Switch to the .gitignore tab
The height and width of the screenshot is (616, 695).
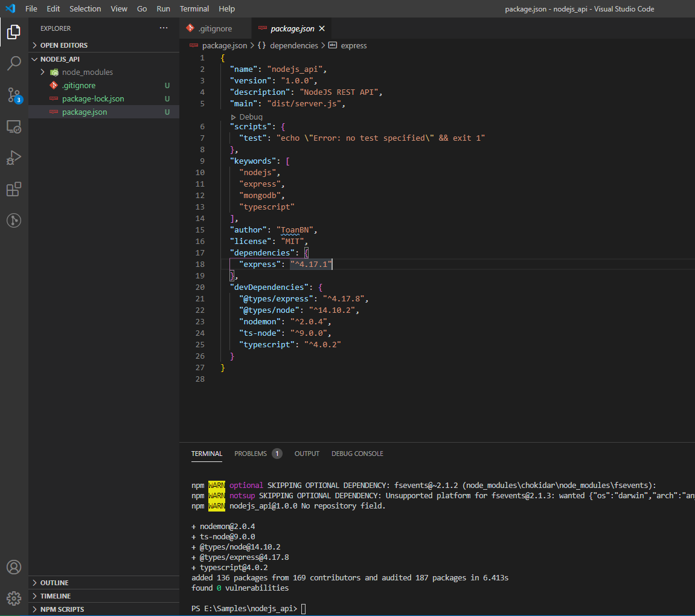tap(216, 28)
